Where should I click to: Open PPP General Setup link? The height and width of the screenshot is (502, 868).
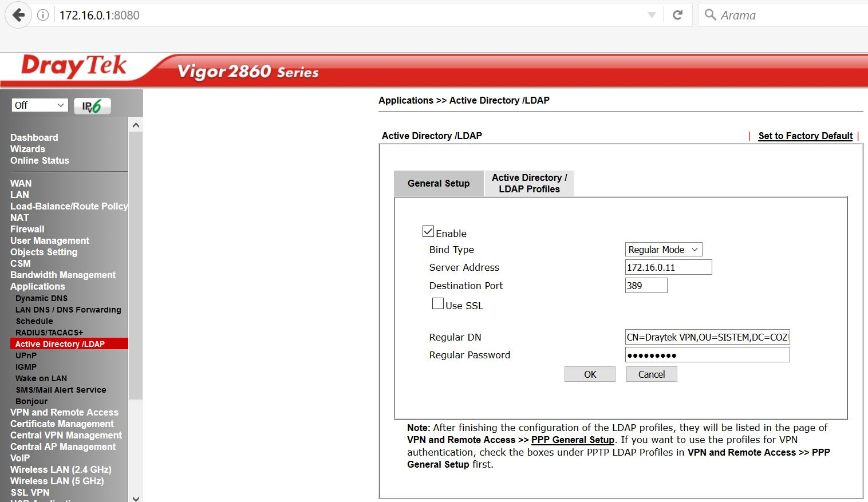(x=573, y=440)
